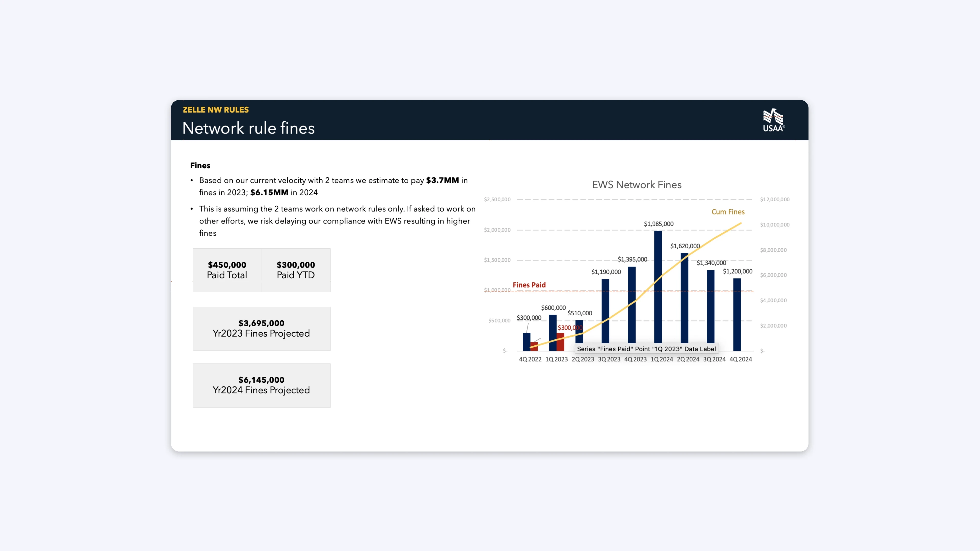Select the ZELLE NW RULES header text
The width and height of the screenshot is (980, 551).
[216, 110]
